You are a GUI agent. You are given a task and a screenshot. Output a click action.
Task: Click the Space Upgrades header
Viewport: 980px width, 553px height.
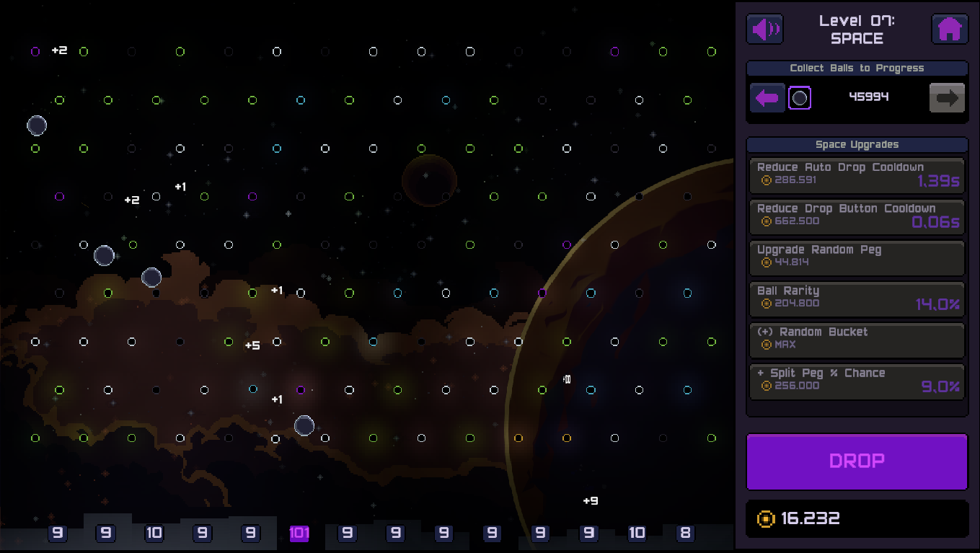point(857,144)
